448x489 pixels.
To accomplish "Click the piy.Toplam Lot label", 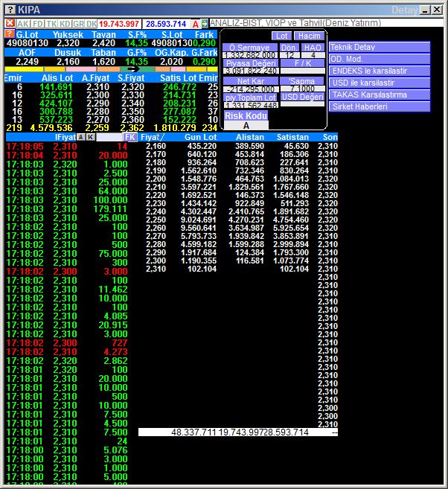I will 251,98.
